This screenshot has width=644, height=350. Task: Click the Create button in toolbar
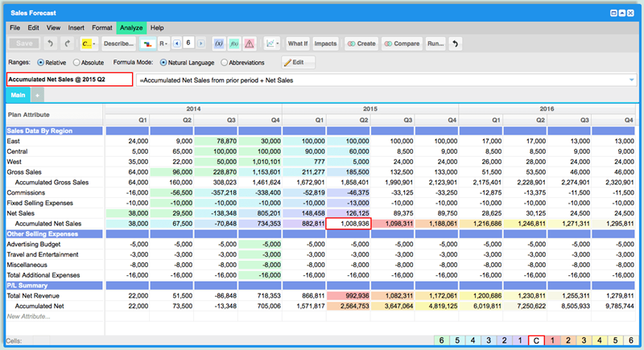[x=361, y=43]
